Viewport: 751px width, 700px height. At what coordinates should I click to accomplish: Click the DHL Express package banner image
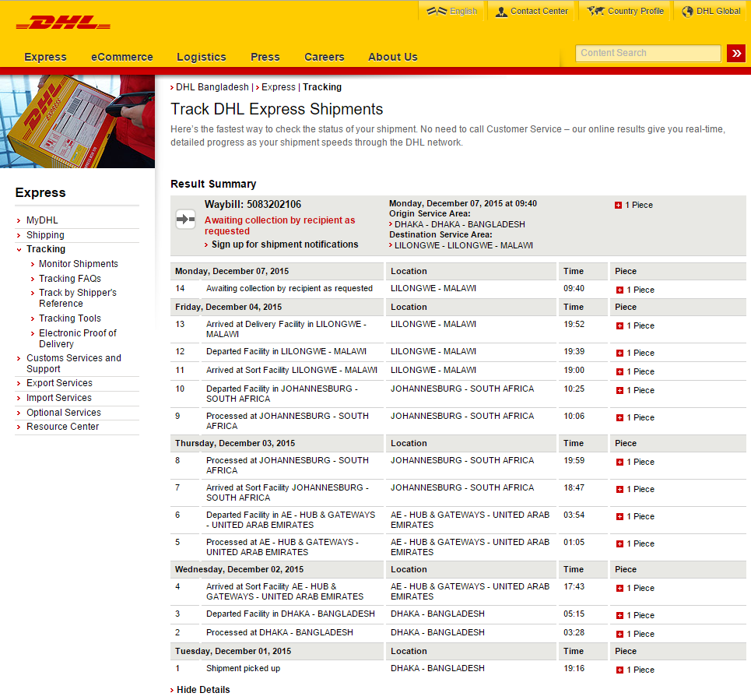[77, 121]
